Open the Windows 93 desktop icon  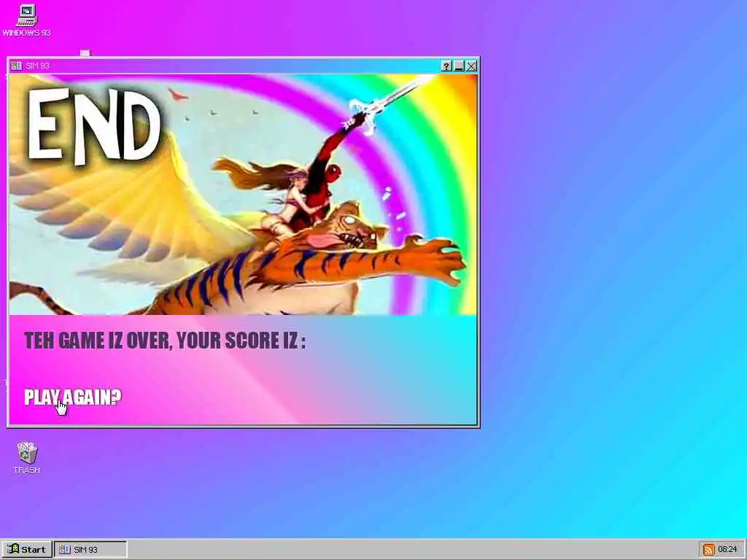(27, 20)
